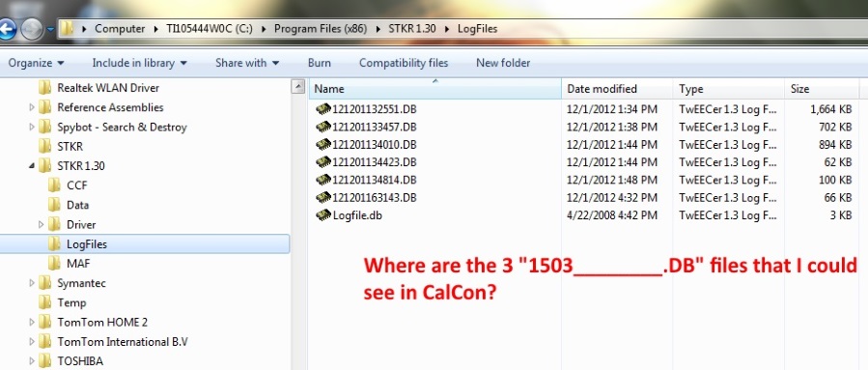Open the Organize dropdown menu
This screenshot has width=868, height=370.
point(36,63)
